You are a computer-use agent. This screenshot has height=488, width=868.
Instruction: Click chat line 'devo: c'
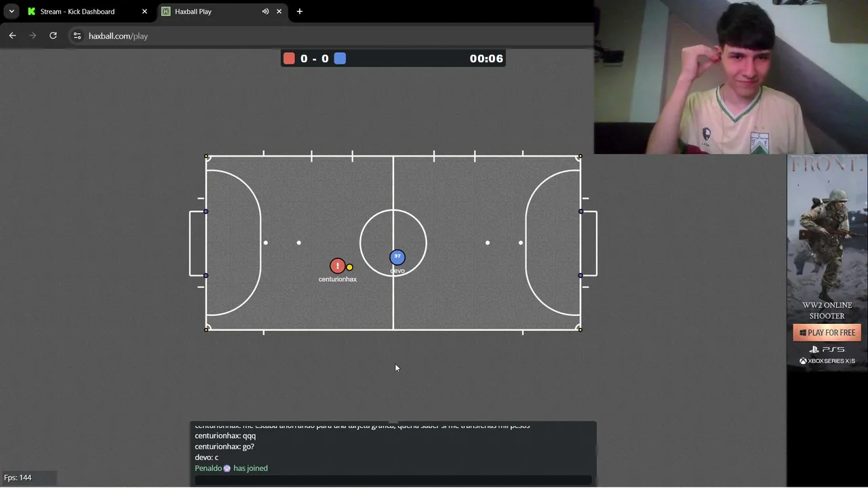(206, 457)
